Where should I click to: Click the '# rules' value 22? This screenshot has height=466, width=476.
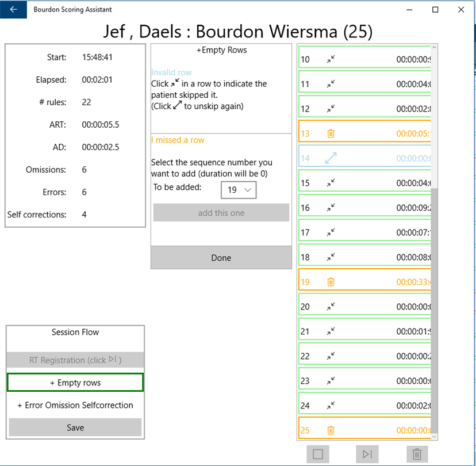(86, 102)
